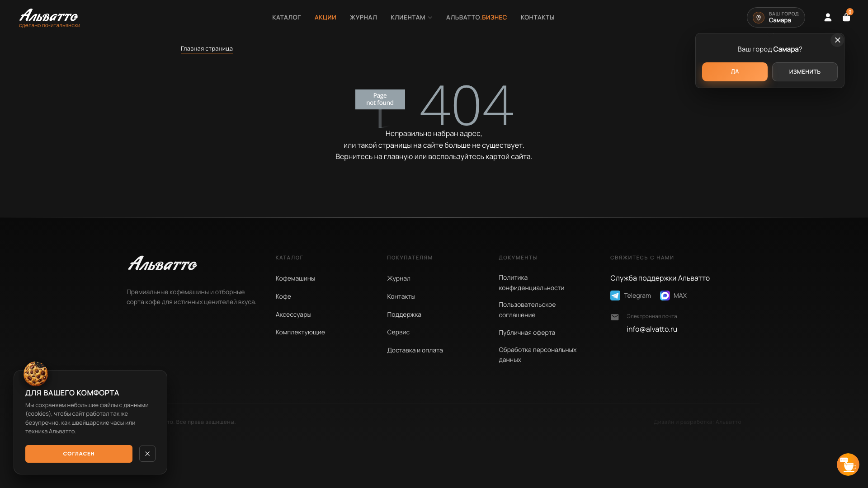Open Обработка персональных данных link
Screen dimensions: 868x488
pos(538,355)
